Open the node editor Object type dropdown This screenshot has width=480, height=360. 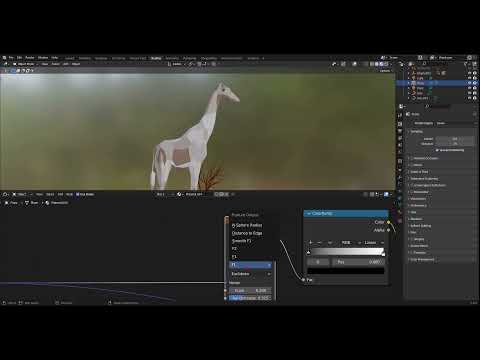(x=22, y=194)
